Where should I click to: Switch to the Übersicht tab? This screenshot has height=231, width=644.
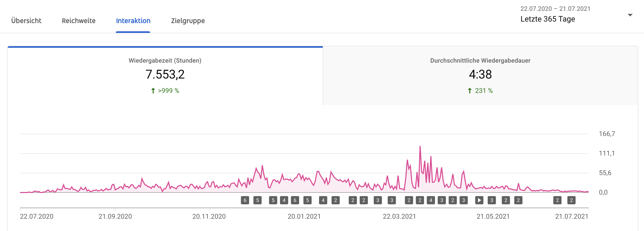tap(26, 21)
